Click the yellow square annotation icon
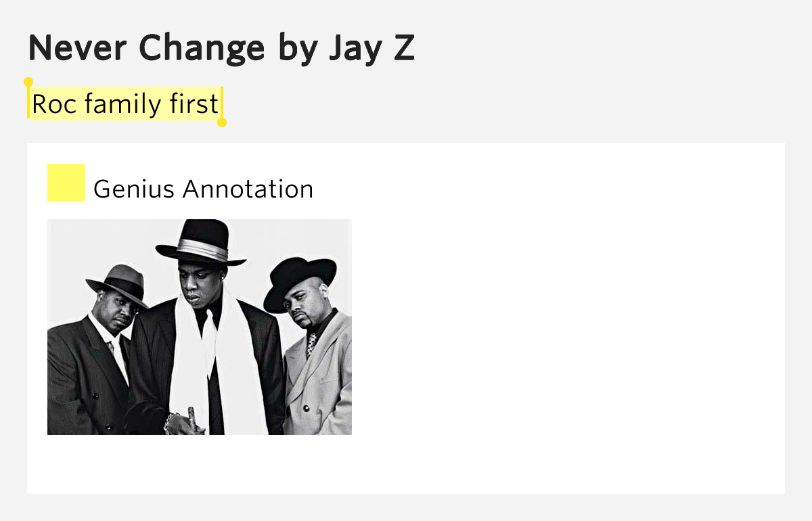The image size is (812, 521). 66,183
